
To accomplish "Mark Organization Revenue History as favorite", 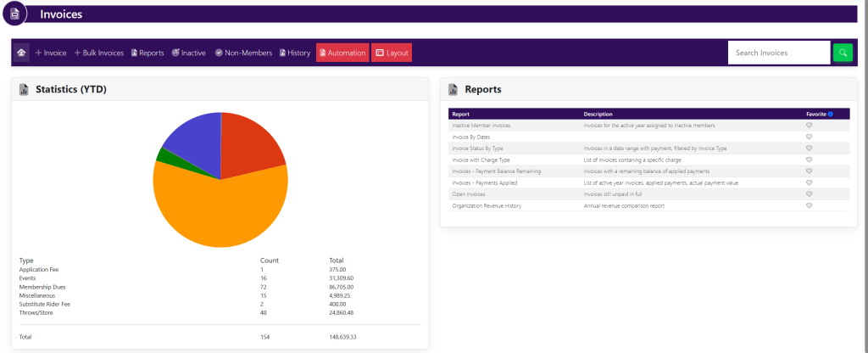I will [x=809, y=205].
